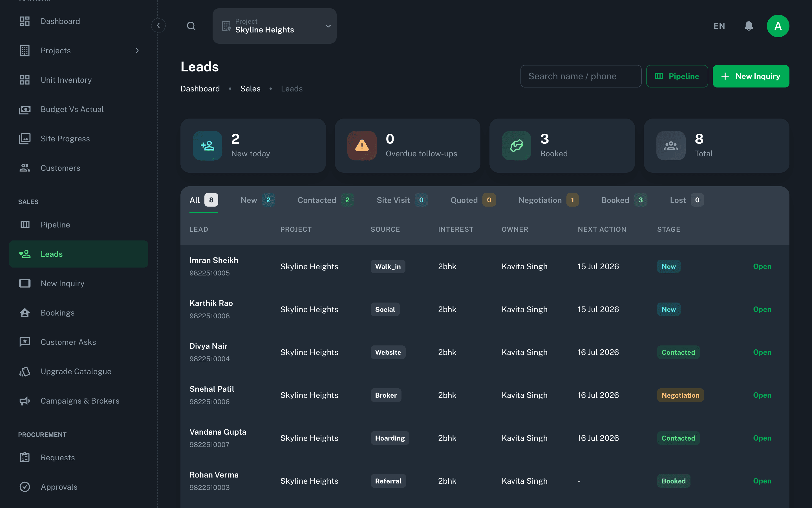
Task: Collapse the sidebar with the chevron button
Action: click(158, 25)
